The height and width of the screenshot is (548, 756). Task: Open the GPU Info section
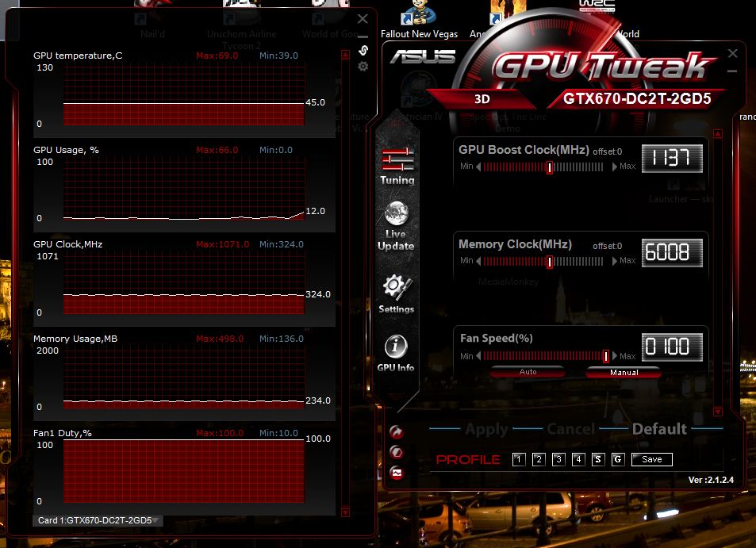click(396, 353)
